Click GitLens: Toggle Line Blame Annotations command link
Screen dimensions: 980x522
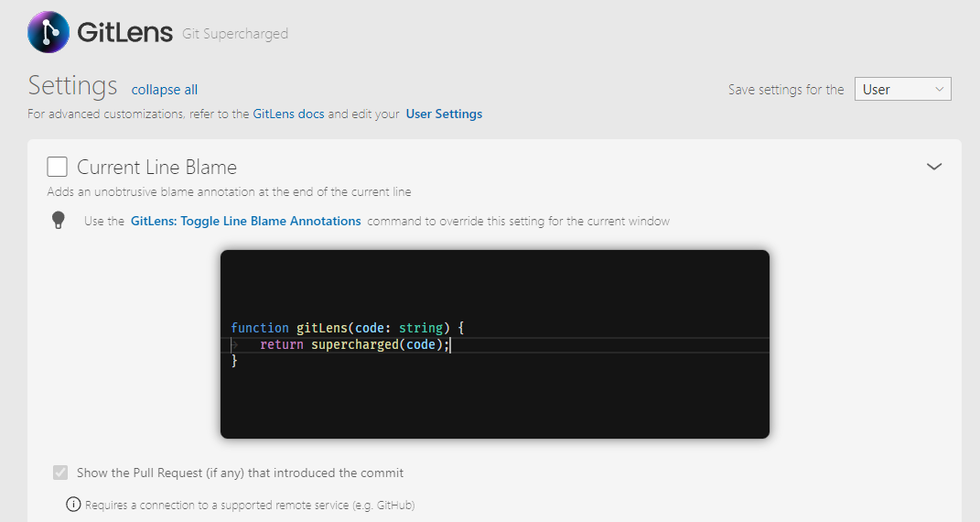coord(245,221)
